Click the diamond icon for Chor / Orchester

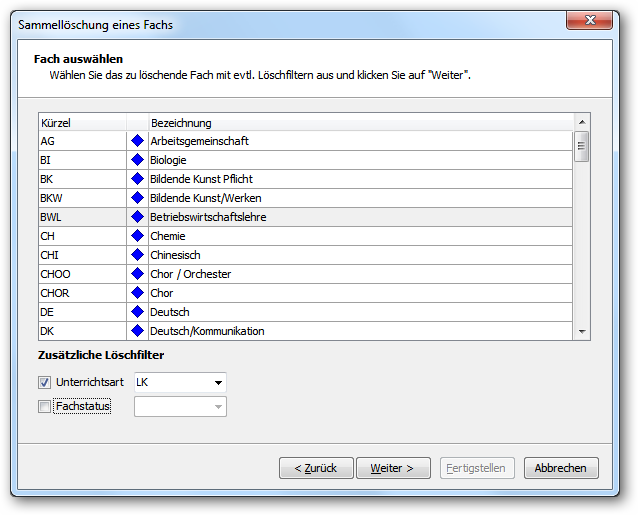click(138, 274)
